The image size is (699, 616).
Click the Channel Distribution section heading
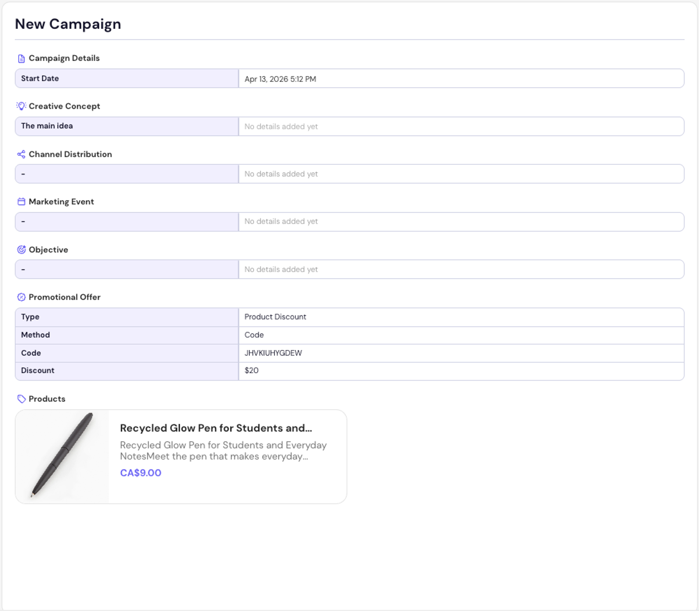pyautogui.click(x=70, y=154)
